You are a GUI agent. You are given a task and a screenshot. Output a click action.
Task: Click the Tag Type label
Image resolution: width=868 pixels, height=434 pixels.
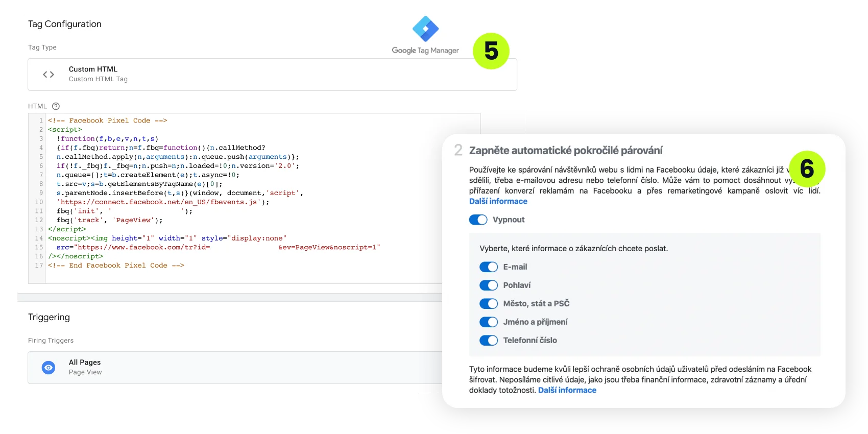click(x=42, y=47)
